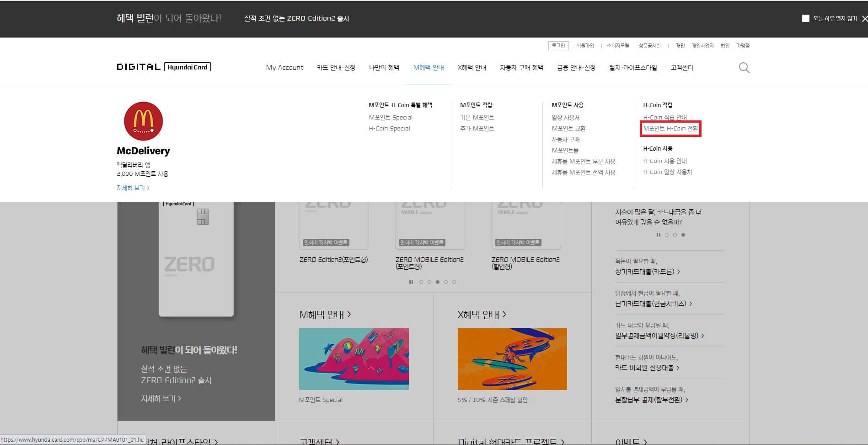Open the X혜택 안내 menu
868x445 pixels.
click(x=472, y=67)
